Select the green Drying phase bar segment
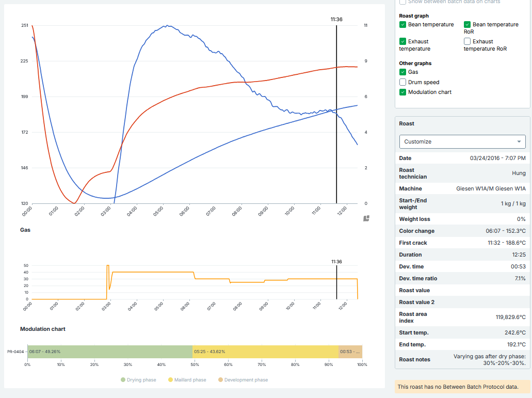The image size is (532, 398). [x=109, y=352]
